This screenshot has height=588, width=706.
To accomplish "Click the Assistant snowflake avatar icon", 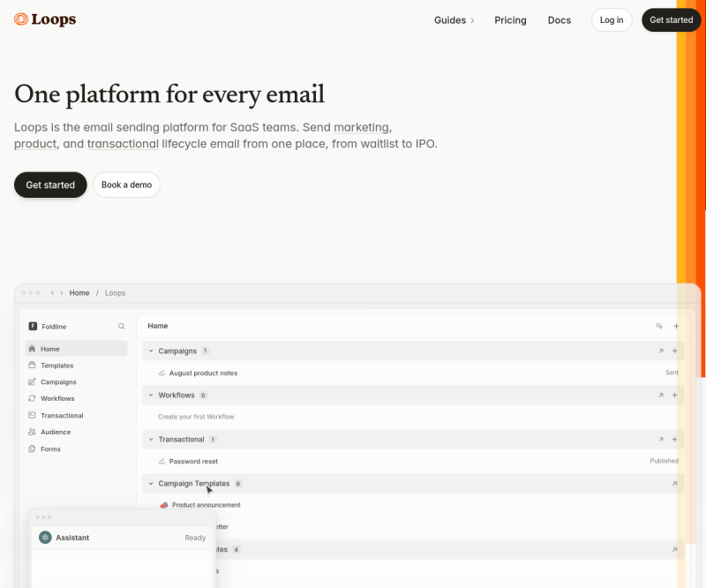I will [x=45, y=538].
